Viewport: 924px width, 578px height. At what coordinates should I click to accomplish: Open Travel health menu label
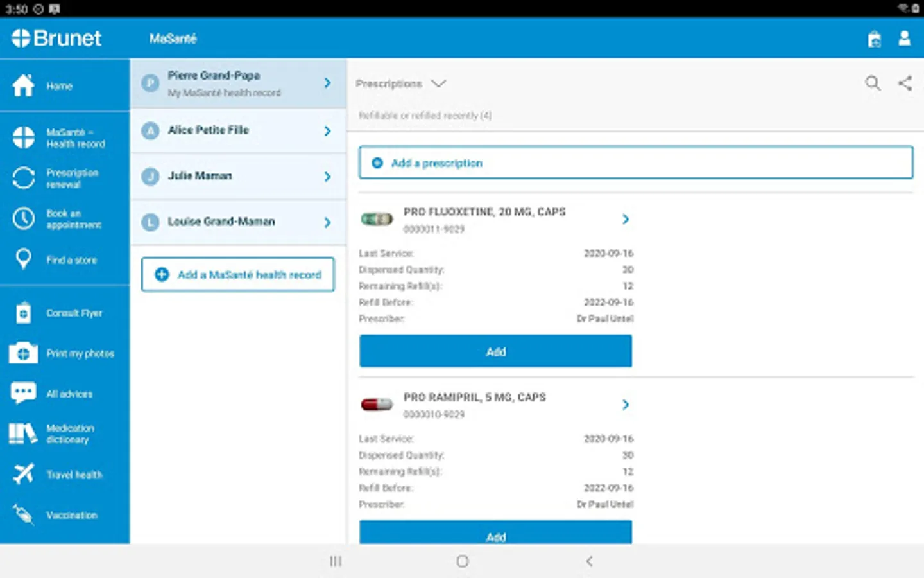point(74,475)
